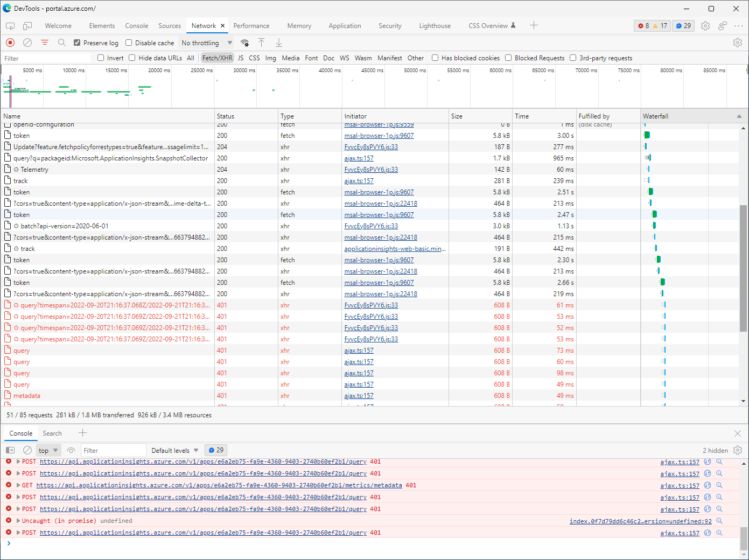Show All request types
This screenshot has width=749, height=560.
click(191, 58)
